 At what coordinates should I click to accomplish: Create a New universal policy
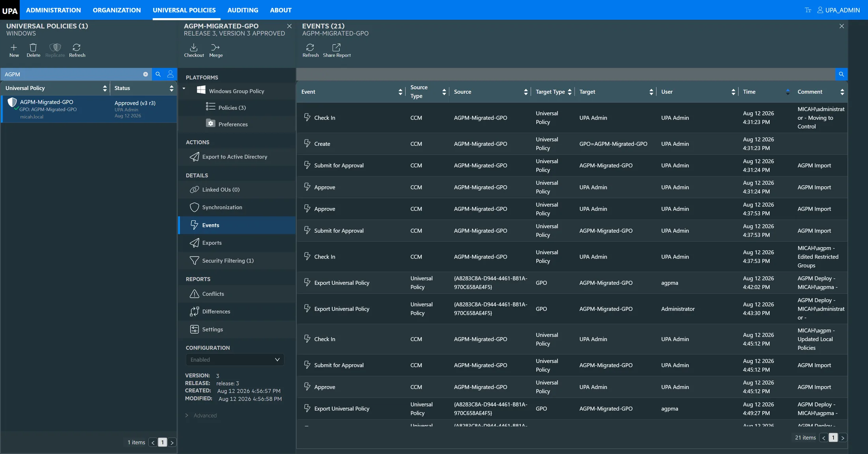coord(14,51)
